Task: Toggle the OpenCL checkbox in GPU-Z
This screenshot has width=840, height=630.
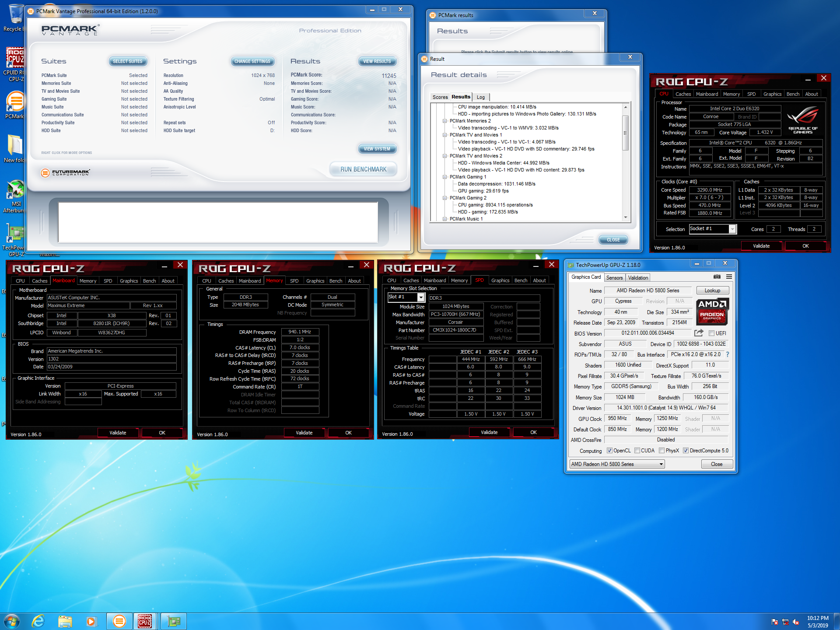Action: tap(609, 451)
